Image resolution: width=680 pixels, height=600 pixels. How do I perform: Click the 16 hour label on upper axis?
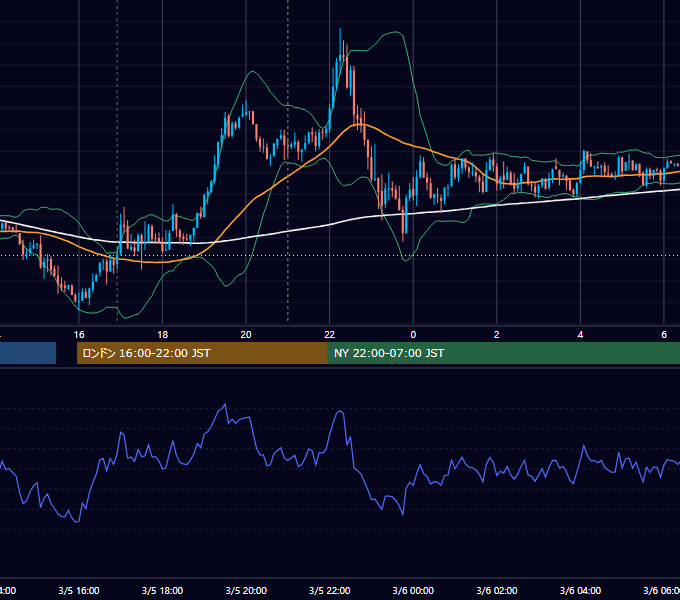(79, 335)
